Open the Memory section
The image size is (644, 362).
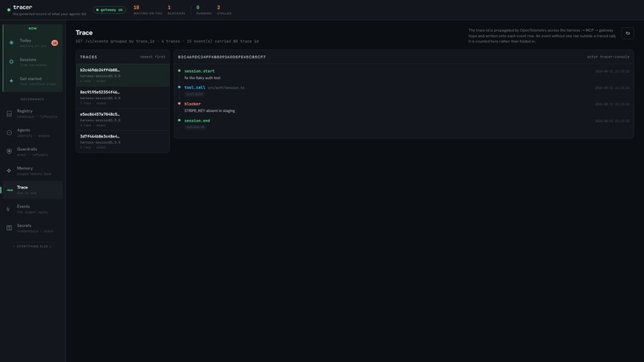click(33, 170)
